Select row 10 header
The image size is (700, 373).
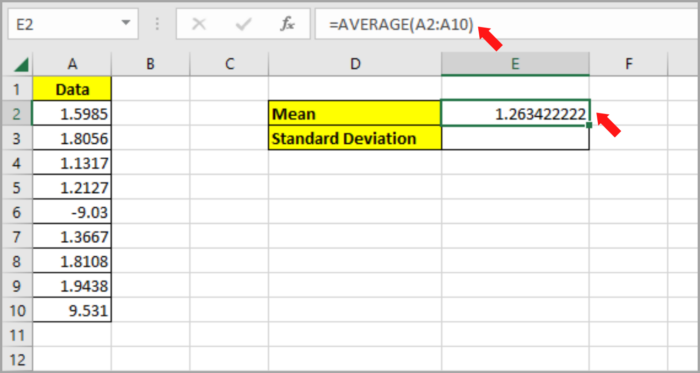pyautogui.click(x=17, y=311)
